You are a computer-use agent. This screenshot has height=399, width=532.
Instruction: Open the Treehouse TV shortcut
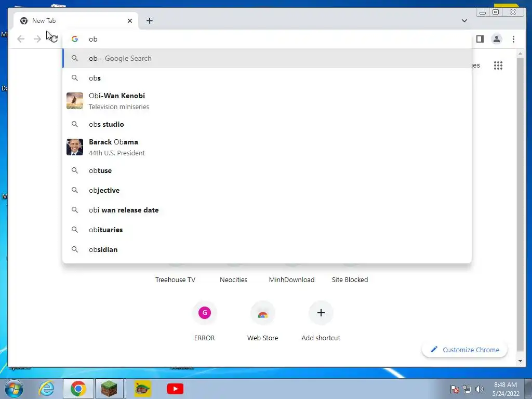coord(175,280)
